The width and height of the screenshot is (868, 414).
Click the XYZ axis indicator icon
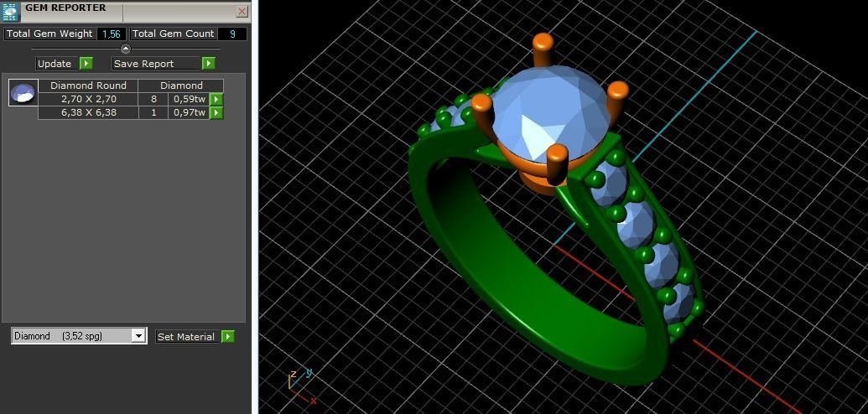tap(302, 386)
